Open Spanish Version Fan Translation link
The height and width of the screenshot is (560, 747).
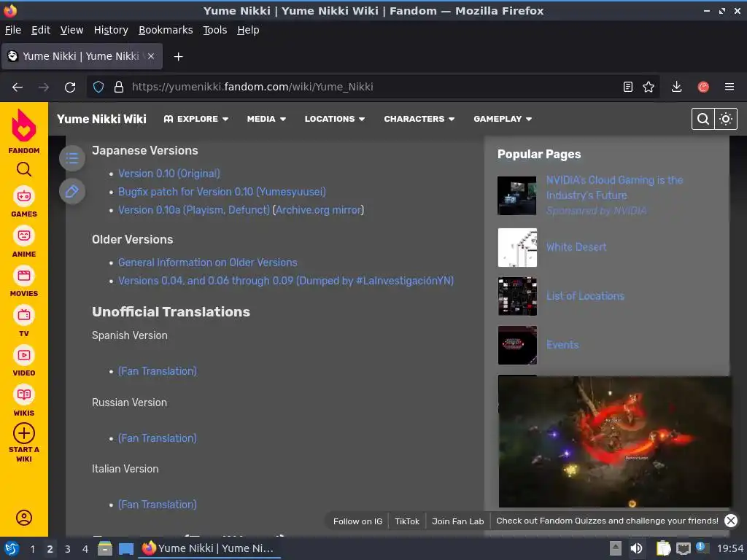coord(158,371)
